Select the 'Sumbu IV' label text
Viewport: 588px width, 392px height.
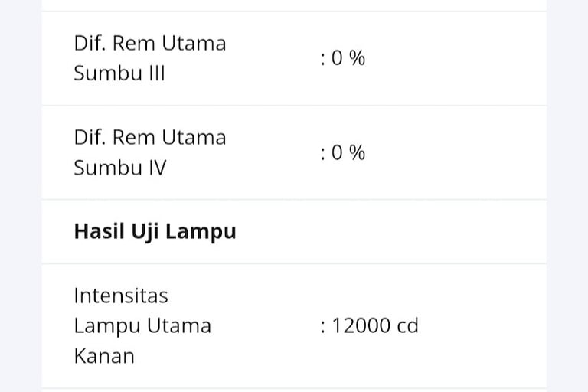tap(119, 168)
